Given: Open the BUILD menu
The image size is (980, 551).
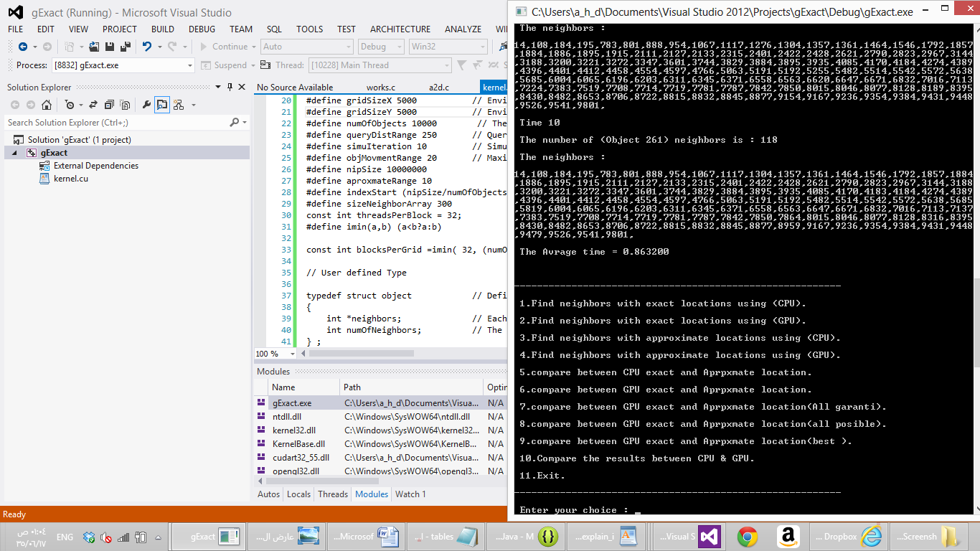Looking at the screenshot, I should pos(163,29).
